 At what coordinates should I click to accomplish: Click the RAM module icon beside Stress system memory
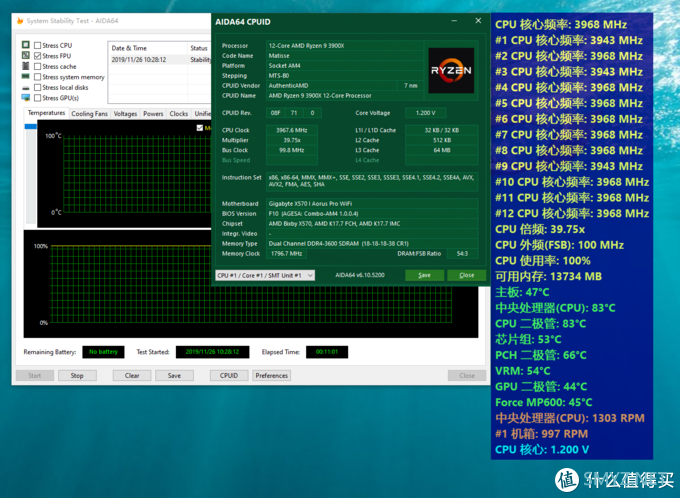tap(26, 77)
